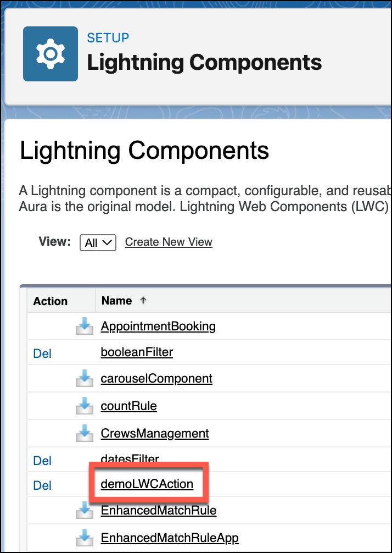
Task: Delete the demoLWCAction component
Action: 42,485
